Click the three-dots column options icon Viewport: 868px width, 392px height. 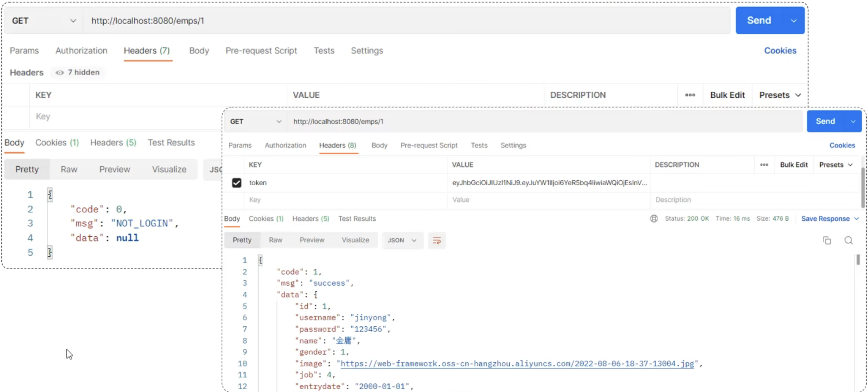pos(764,165)
